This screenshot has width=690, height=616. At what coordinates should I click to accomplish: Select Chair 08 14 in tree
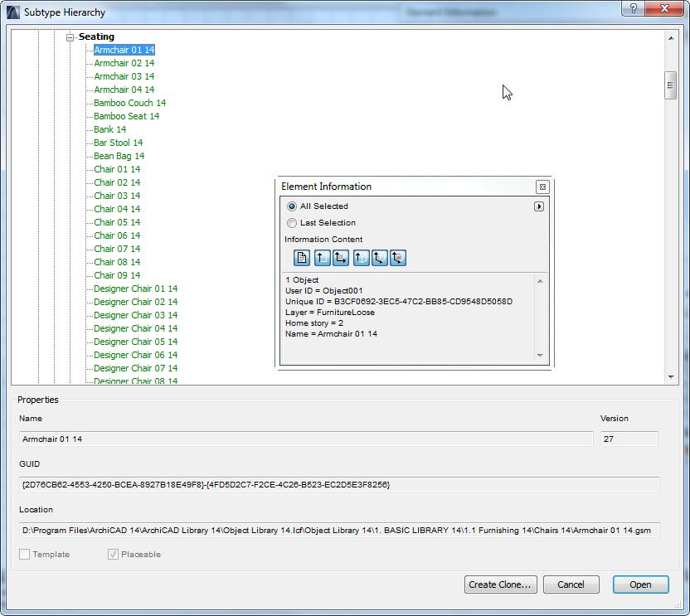click(x=117, y=262)
